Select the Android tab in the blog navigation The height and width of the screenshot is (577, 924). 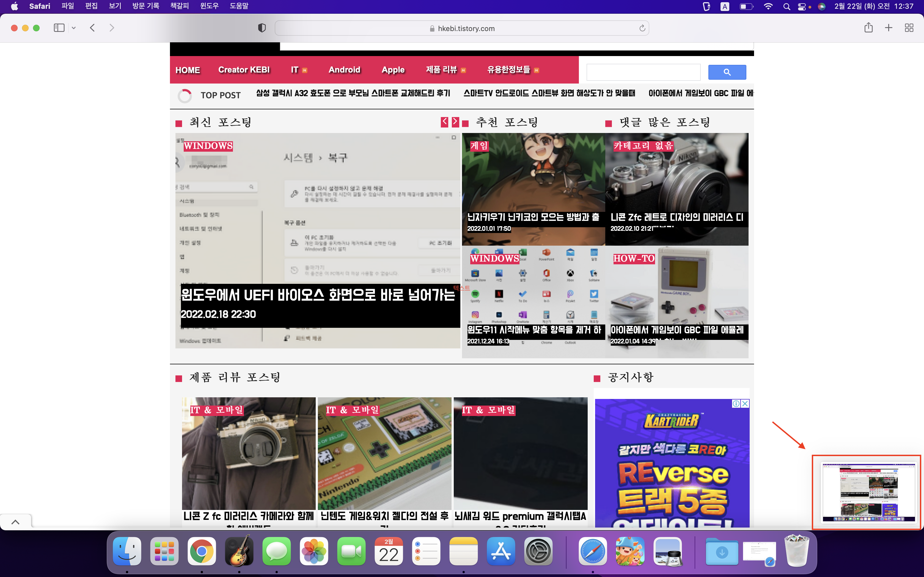tap(344, 70)
